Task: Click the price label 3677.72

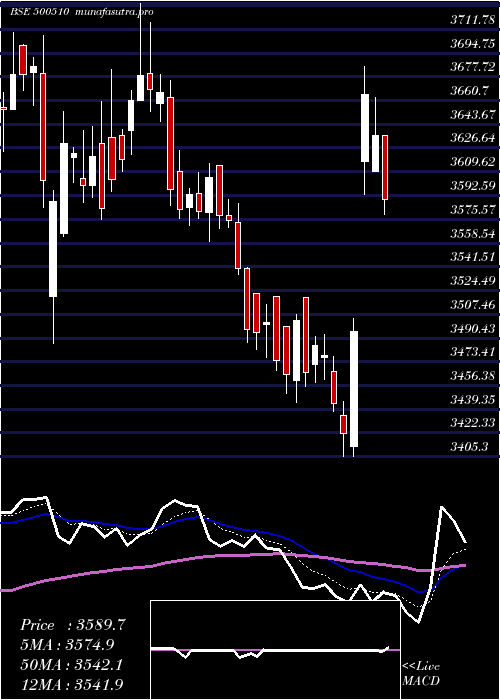Action: (x=473, y=67)
